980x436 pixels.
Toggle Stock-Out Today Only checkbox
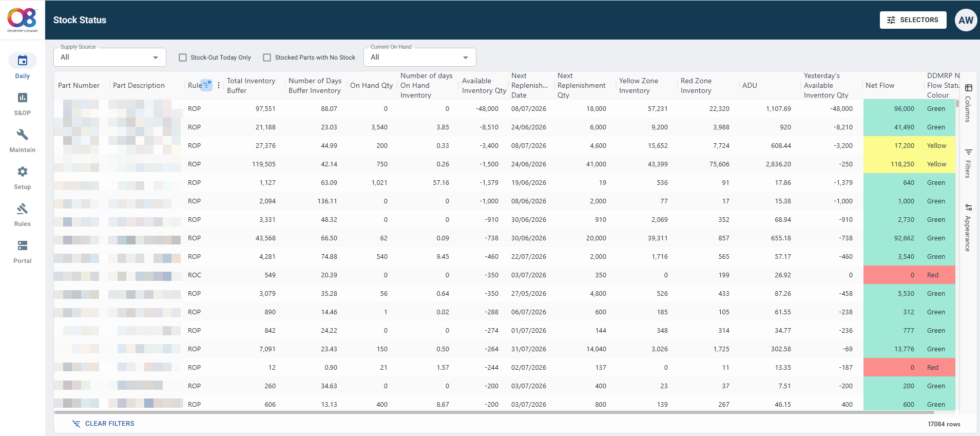pos(183,58)
